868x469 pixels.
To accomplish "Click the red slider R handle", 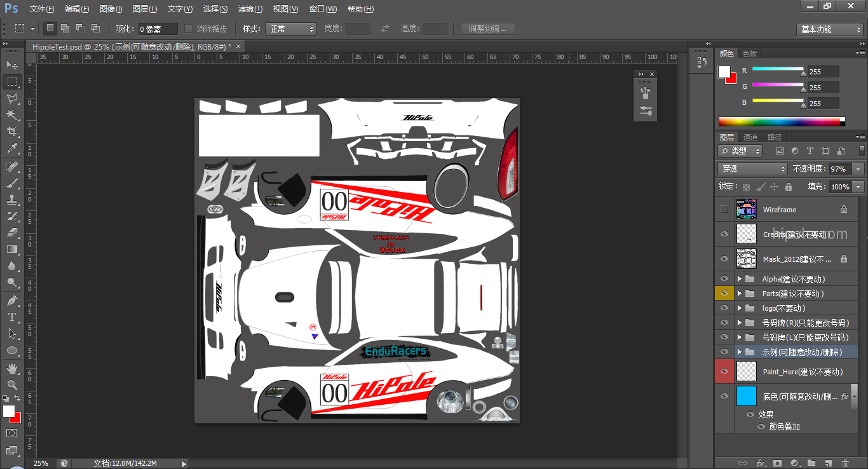I will click(x=803, y=73).
